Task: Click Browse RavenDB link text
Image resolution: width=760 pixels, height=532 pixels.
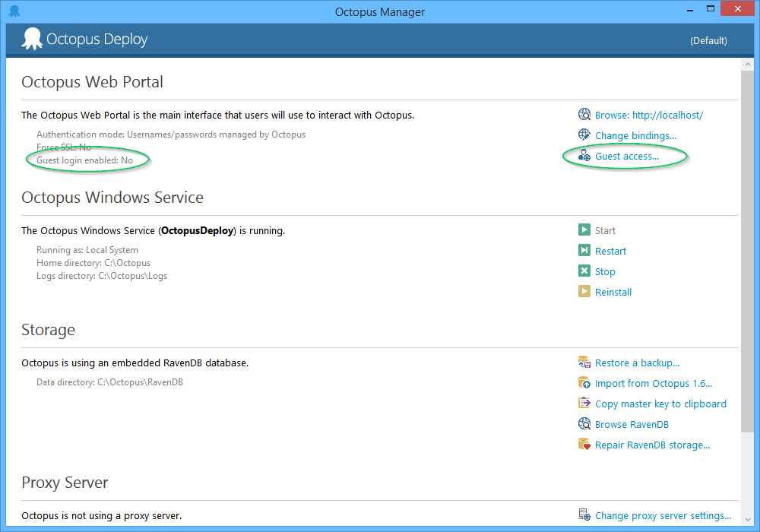Action: (x=632, y=424)
